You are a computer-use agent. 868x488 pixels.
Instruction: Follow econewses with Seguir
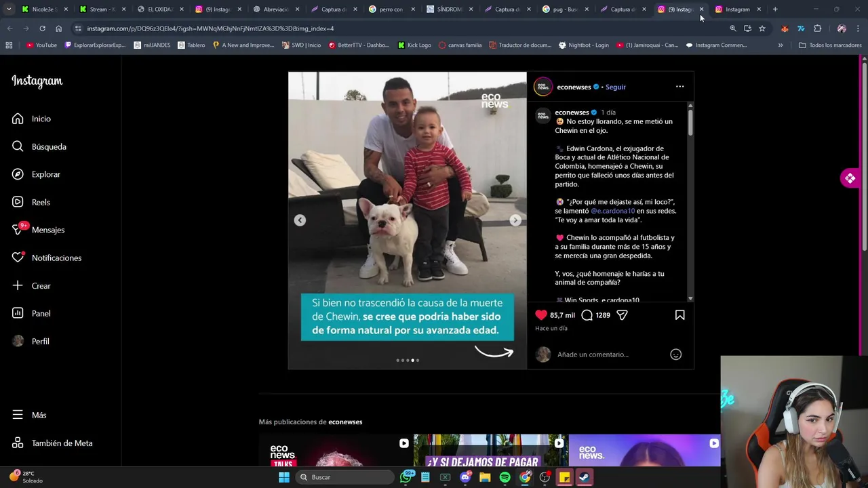(615, 87)
